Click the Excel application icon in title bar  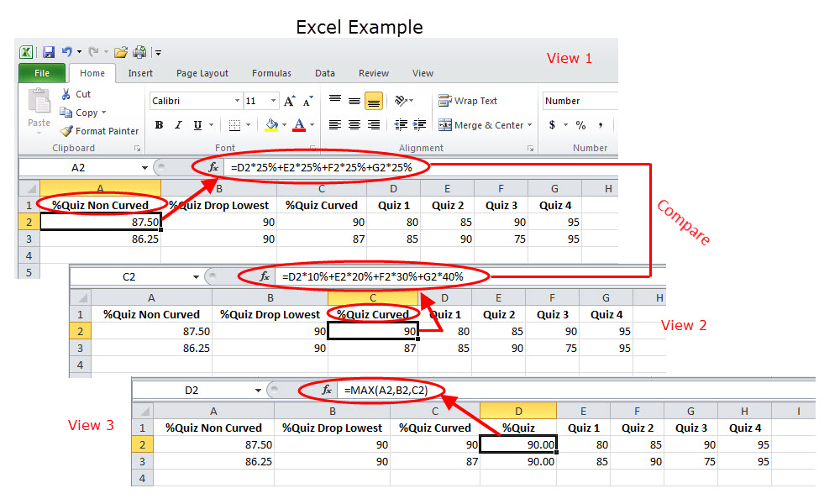(26, 52)
